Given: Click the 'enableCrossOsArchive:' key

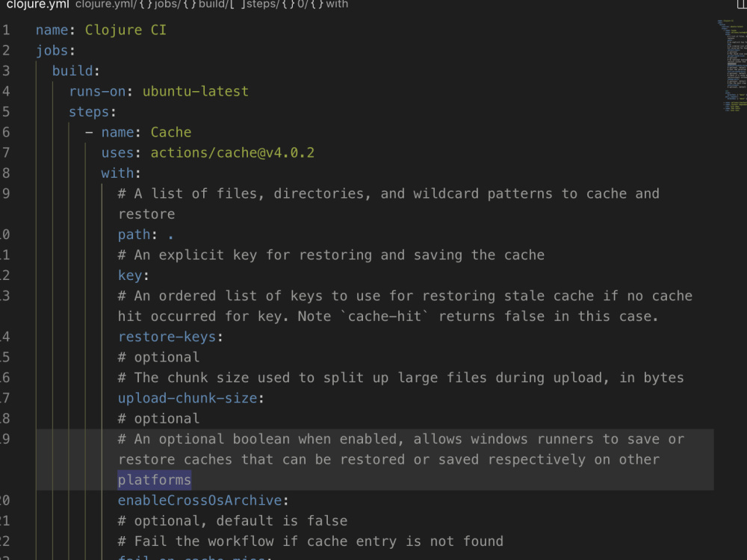Looking at the screenshot, I should pos(203,500).
